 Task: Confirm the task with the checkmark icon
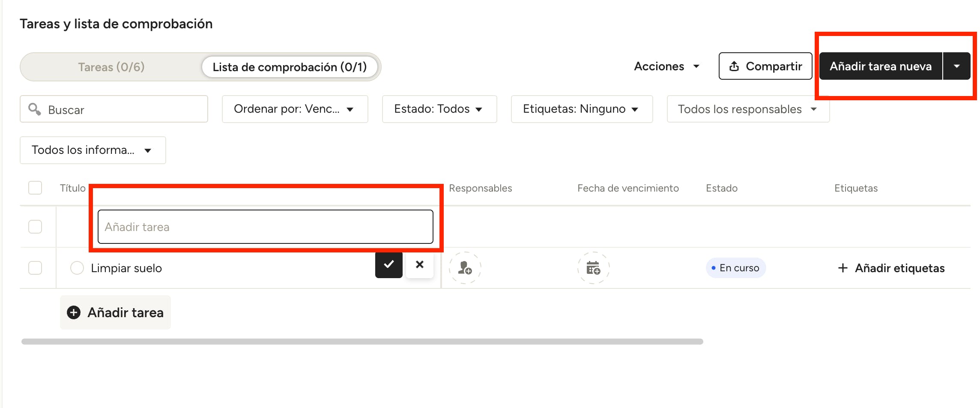pyautogui.click(x=388, y=265)
